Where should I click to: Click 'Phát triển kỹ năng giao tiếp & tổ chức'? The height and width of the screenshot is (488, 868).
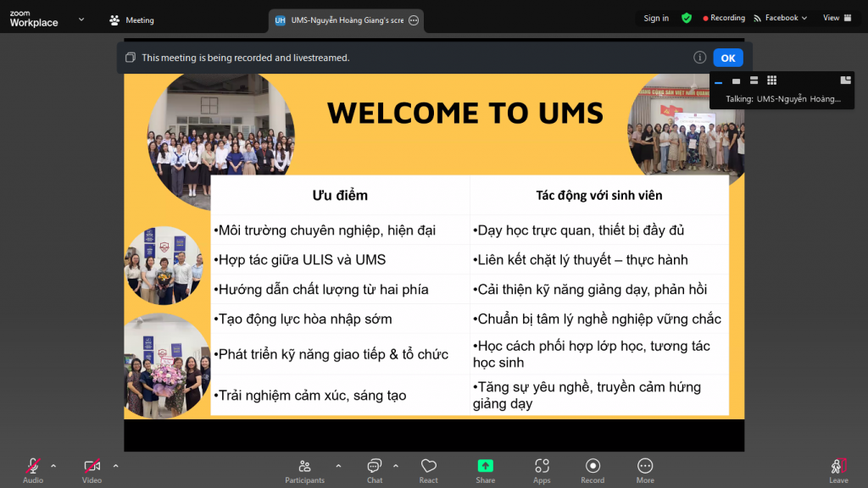point(331,354)
